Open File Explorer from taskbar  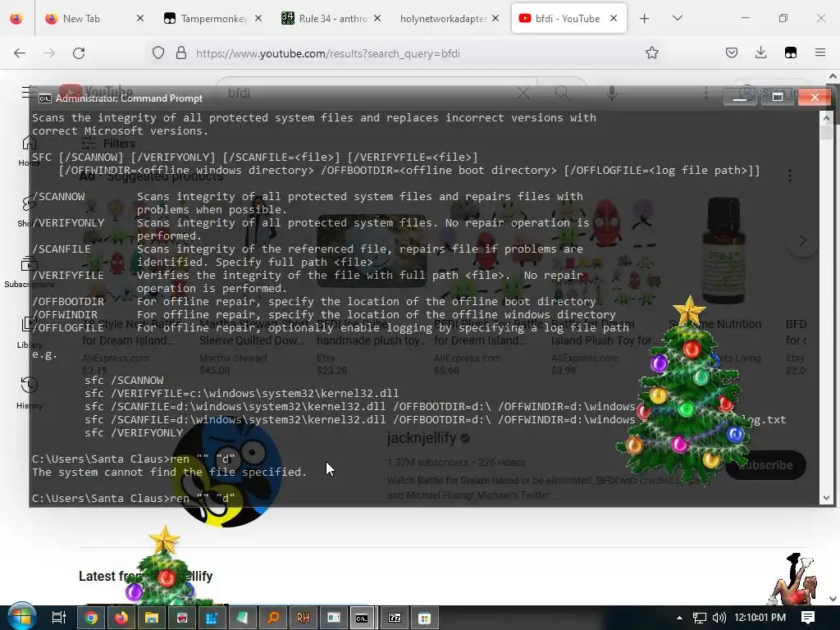(152, 618)
